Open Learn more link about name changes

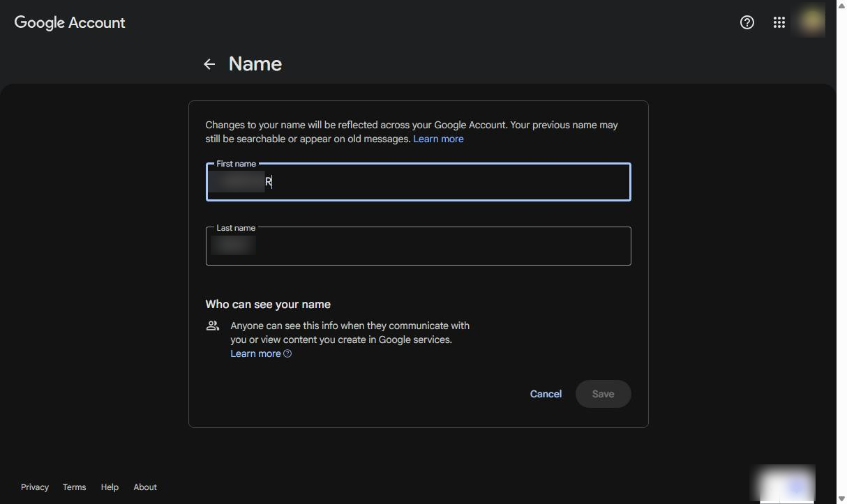click(438, 139)
